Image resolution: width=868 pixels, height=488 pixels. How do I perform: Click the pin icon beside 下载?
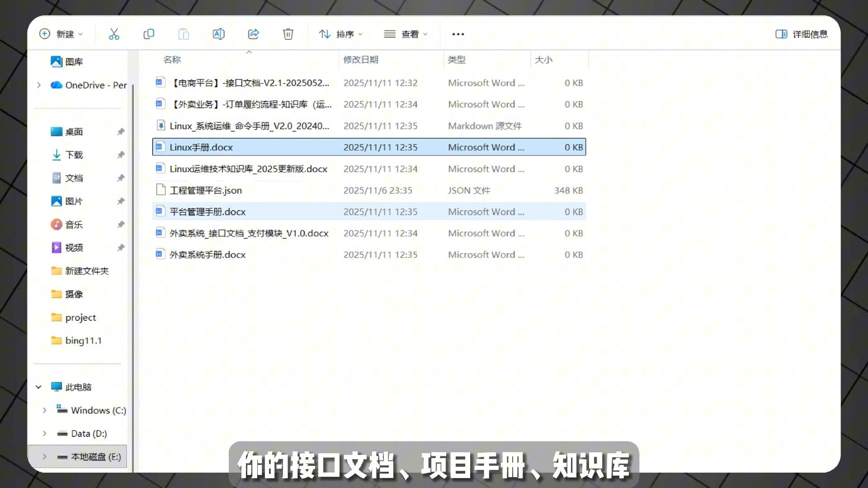point(121,155)
